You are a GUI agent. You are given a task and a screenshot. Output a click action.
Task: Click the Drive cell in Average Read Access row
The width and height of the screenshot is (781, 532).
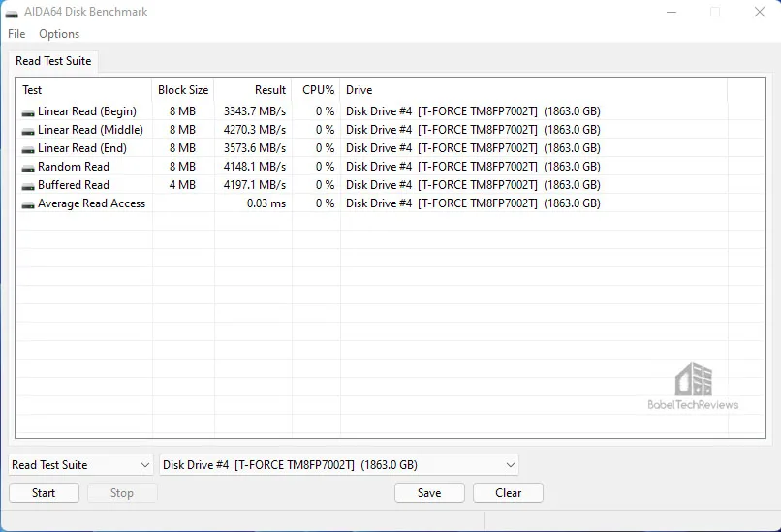tap(473, 203)
